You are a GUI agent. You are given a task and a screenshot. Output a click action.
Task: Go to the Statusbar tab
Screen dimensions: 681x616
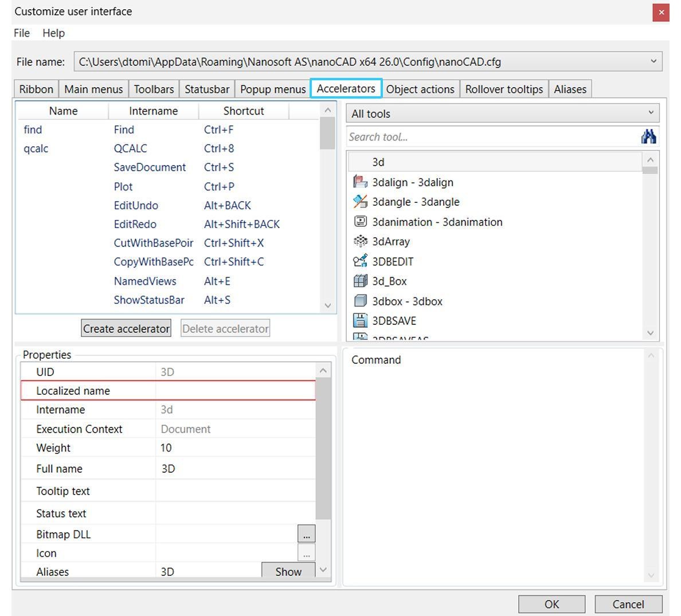click(207, 89)
